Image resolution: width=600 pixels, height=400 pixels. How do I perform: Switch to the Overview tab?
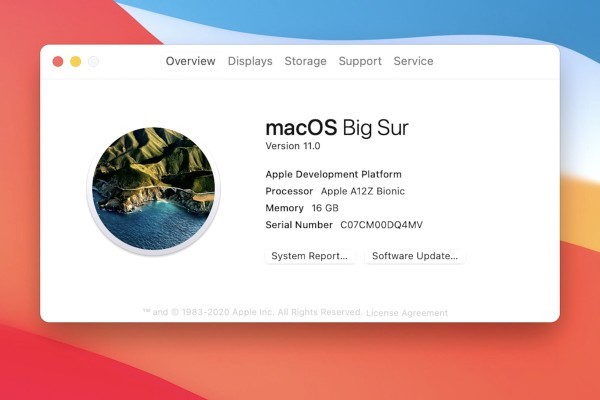point(190,61)
